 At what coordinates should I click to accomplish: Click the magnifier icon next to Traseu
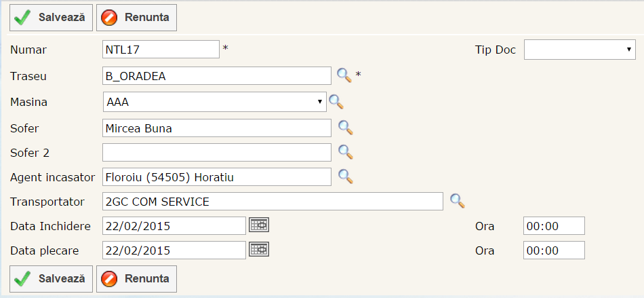point(344,75)
